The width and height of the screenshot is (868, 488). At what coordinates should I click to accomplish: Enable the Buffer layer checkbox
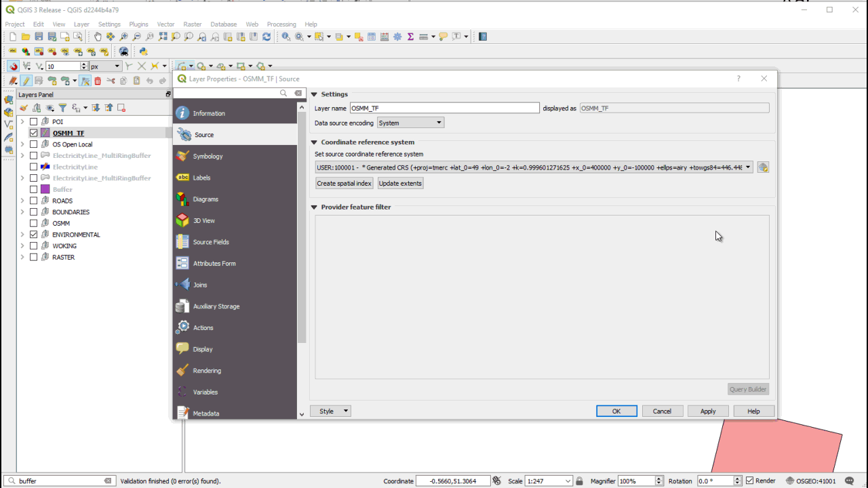33,189
